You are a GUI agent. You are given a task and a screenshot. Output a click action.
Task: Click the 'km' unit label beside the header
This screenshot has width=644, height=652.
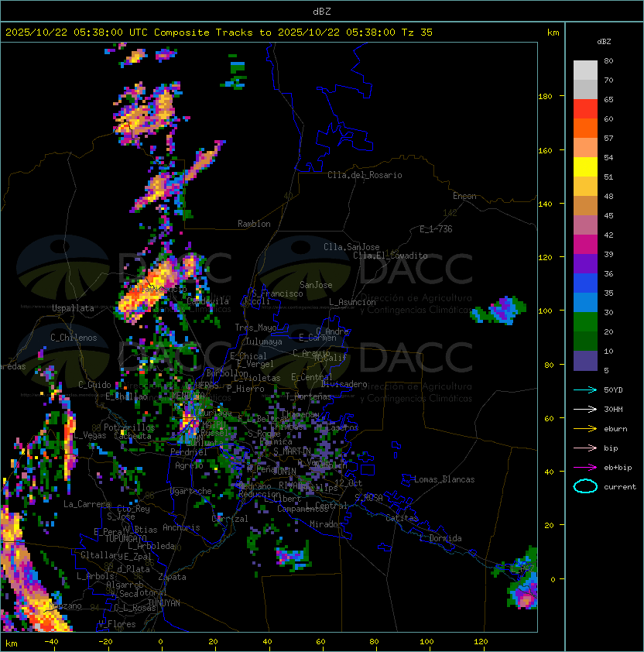[553, 33]
